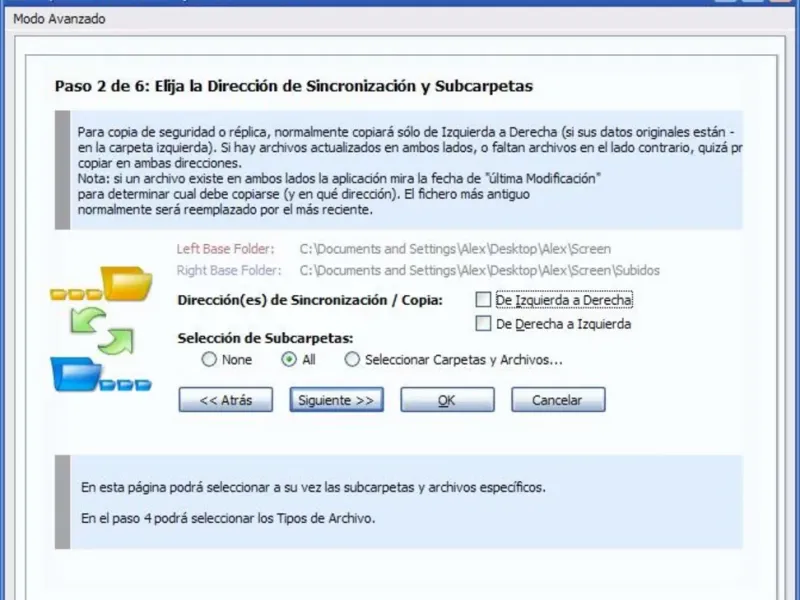Viewport: 800px width, 600px height.
Task: Click the Right Base Folder label
Action: pyautogui.click(x=229, y=270)
